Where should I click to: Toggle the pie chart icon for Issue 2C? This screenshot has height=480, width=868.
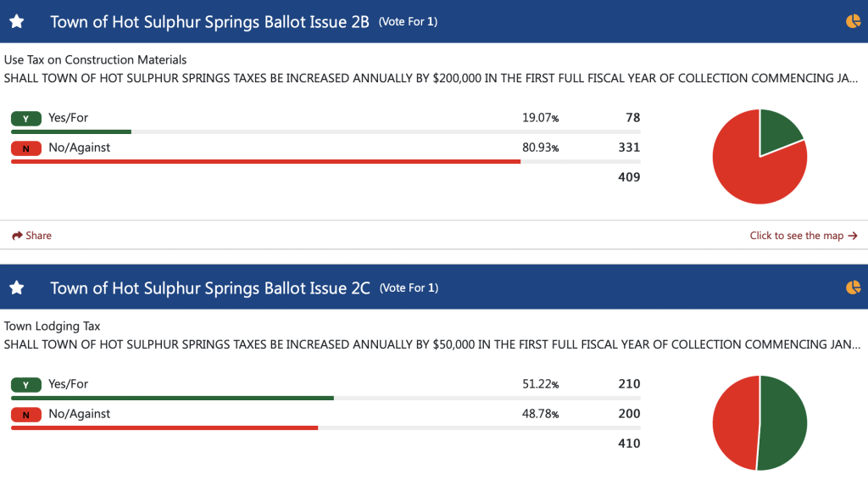(x=853, y=287)
